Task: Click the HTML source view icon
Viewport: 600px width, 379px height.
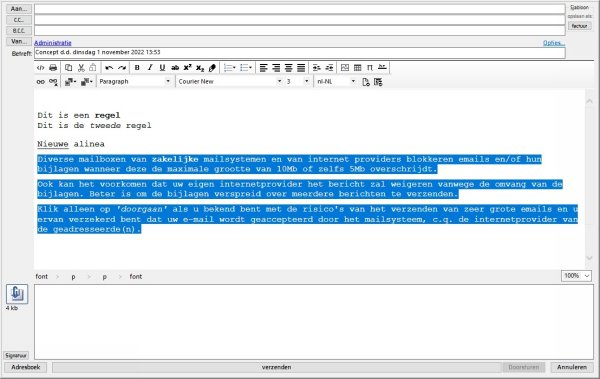Action: coord(41,68)
